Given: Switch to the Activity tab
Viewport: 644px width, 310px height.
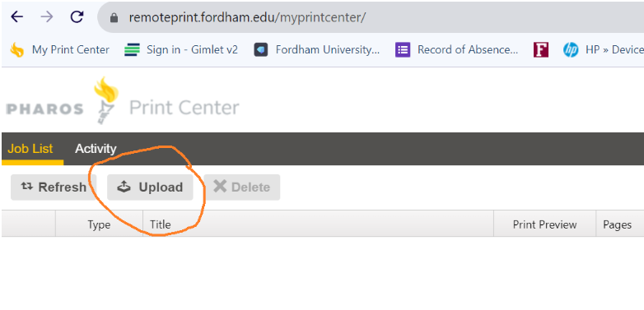Looking at the screenshot, I should point(96,149).
